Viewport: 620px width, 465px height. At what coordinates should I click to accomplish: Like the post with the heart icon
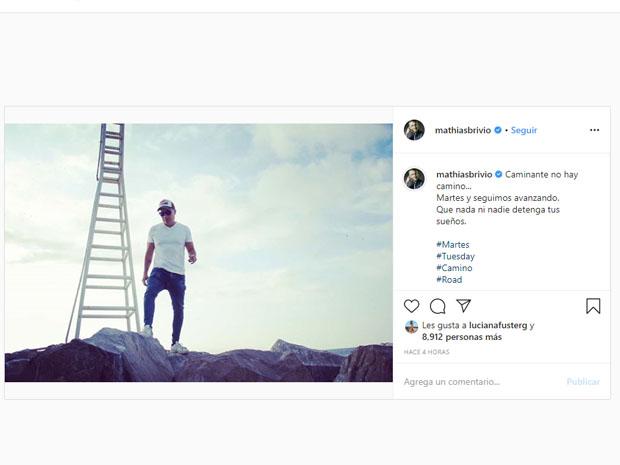tap(412, 306)
